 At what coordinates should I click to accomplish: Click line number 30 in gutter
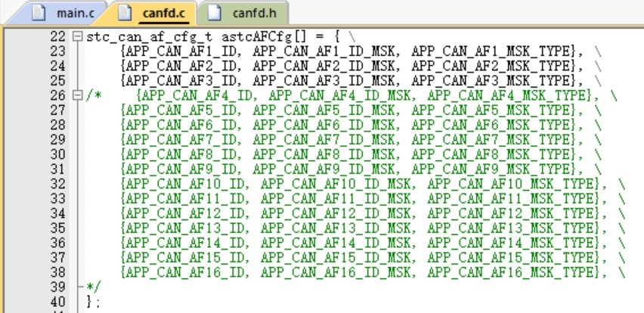(57, 154)
